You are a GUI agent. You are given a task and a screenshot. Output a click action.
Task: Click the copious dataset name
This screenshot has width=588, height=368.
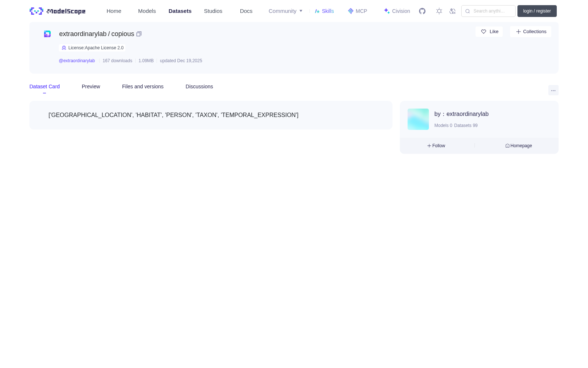pos(123,34)
